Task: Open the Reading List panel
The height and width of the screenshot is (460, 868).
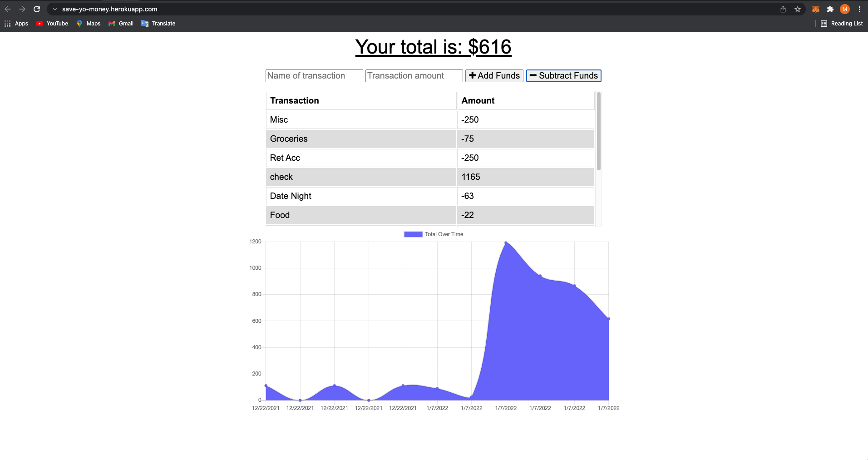Action: (x=842, y=24)
